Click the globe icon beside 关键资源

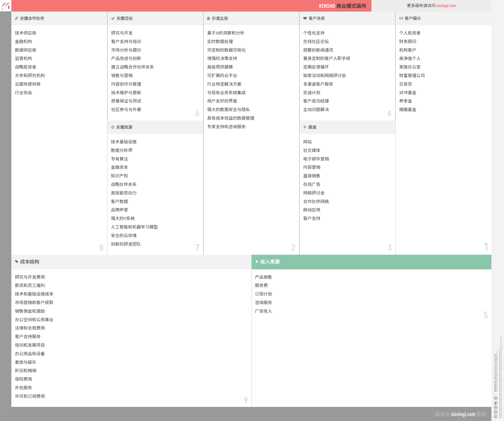(x=113, y=127)
